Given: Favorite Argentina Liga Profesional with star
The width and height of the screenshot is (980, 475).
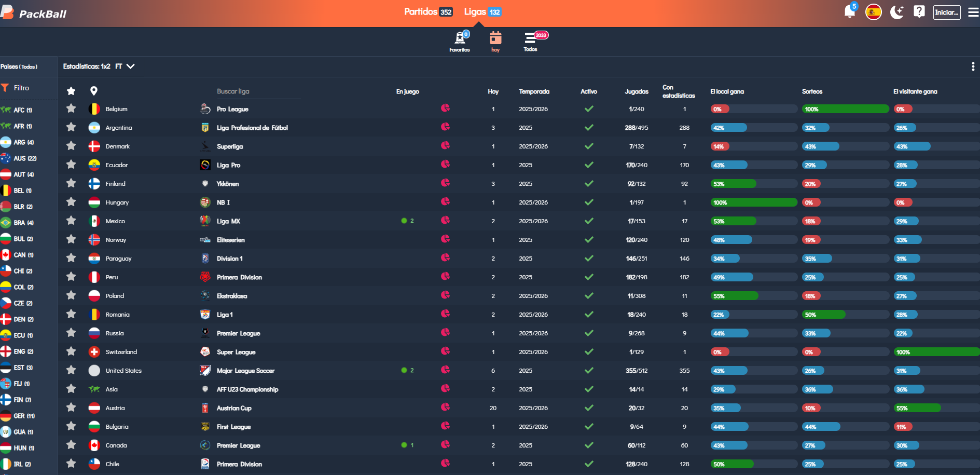Looking at the screenshot, I should click(71, 127).
